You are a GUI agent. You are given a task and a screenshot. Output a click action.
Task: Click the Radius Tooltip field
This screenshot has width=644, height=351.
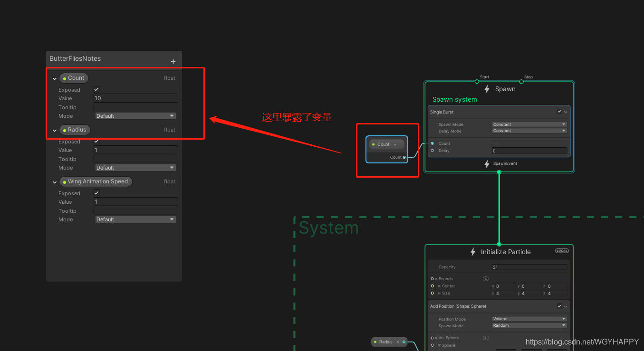135,159
